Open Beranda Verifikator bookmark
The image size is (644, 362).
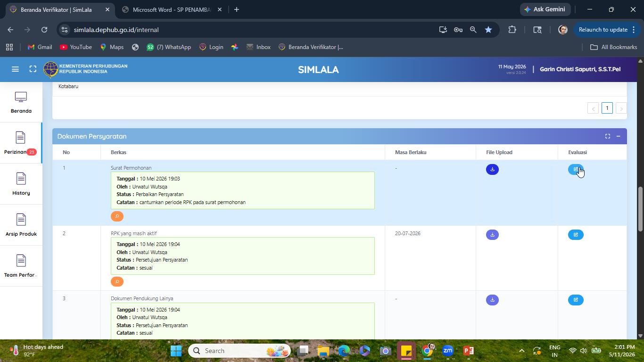tap(311, 47)
